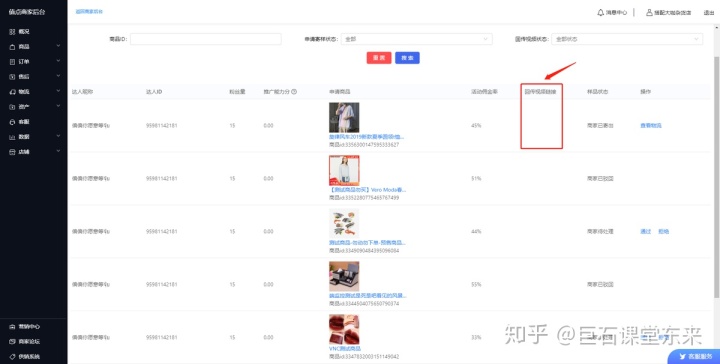Open the Vero Moda product thumbnail

pyautogui.click(x=344, y=170)
